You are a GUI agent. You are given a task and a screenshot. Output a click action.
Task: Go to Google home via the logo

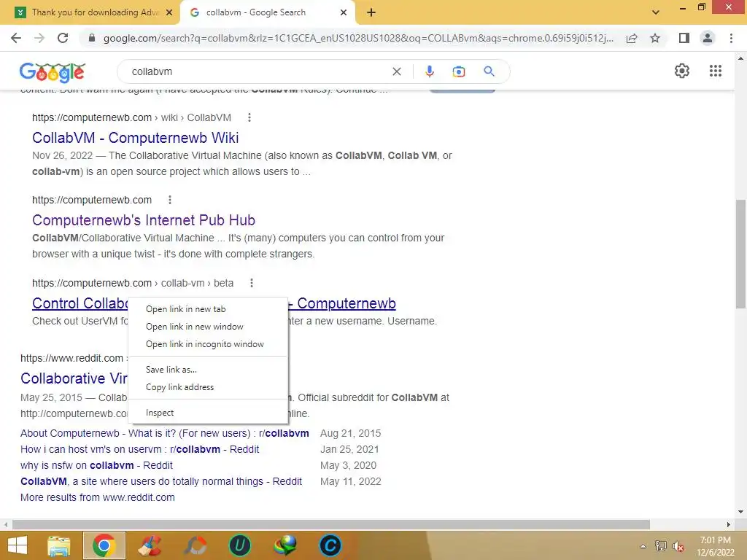[x=53, y=72]
